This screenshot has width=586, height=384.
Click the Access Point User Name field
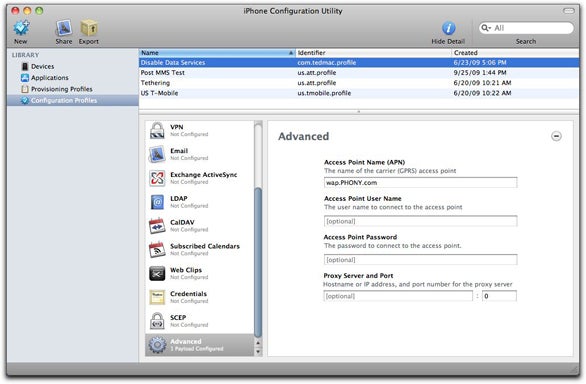point(420,221)
